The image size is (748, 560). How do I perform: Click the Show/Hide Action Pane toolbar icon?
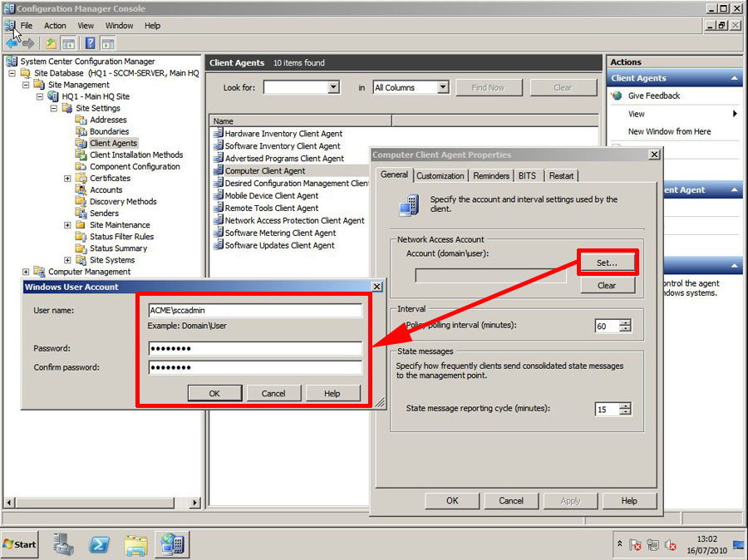[x=108, y=44]
